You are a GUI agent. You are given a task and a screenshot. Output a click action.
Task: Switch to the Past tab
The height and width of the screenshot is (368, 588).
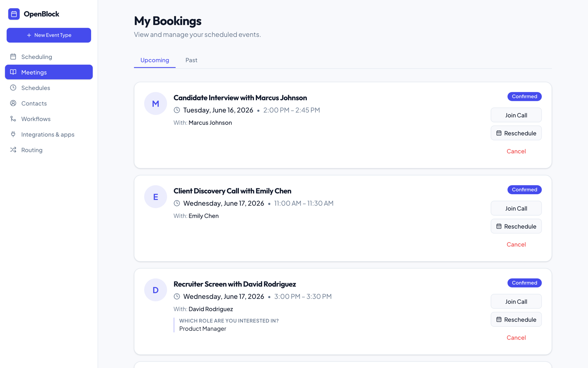[x=191, y=60]
